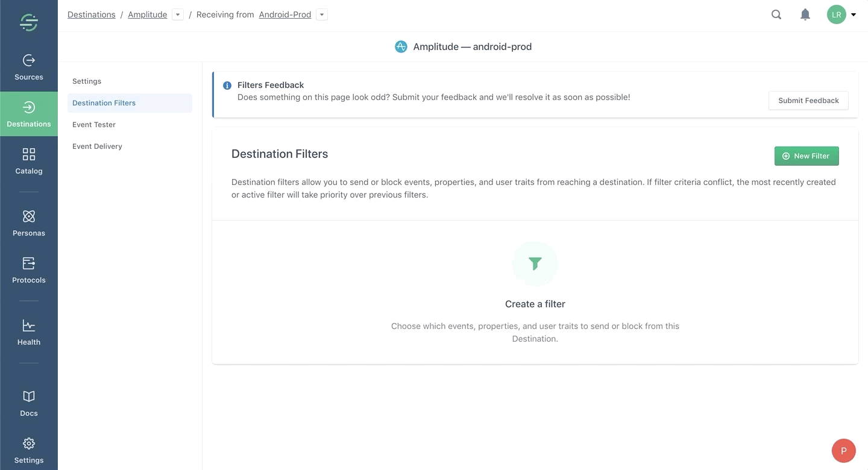Click the Submit Feedback button
The image size is (868, 470).
pos(808,101)
